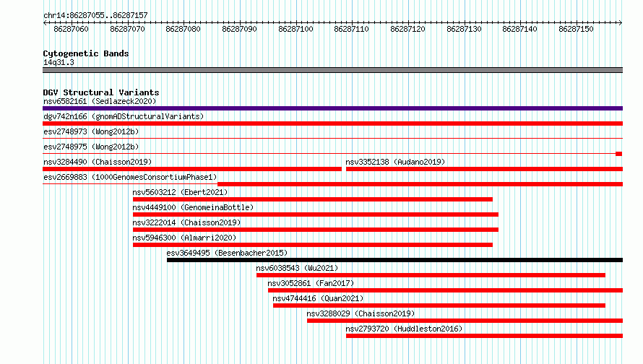Screen dimensions: 643x364
Task: Click nsv2793720 (Huddleston2016) label
Action: tap(404, 329)
